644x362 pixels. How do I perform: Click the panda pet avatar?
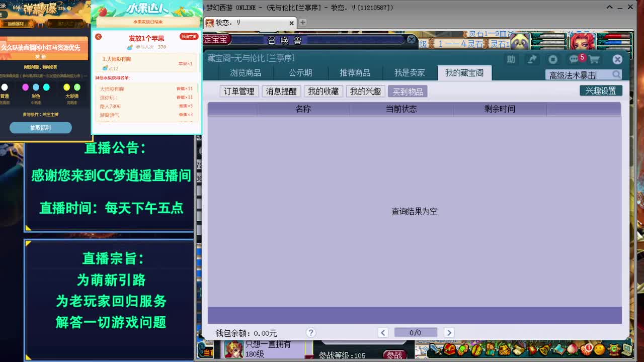pos(520,41)
